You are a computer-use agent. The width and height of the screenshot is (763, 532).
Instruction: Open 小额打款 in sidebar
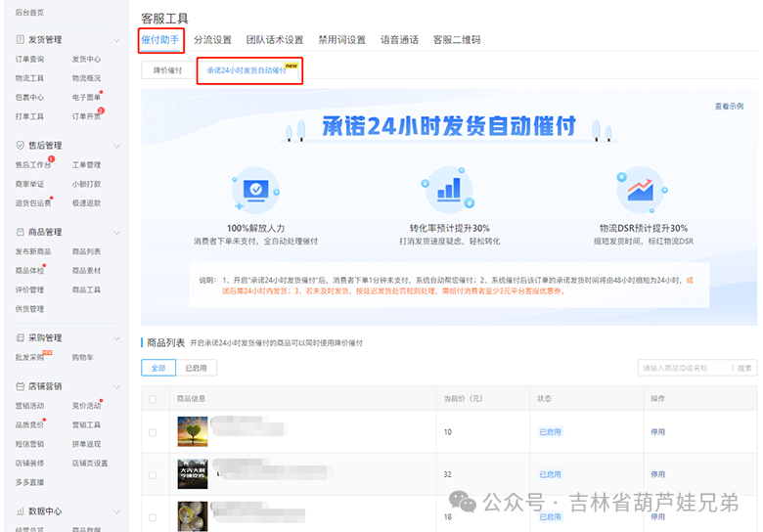tap(86, 184)
